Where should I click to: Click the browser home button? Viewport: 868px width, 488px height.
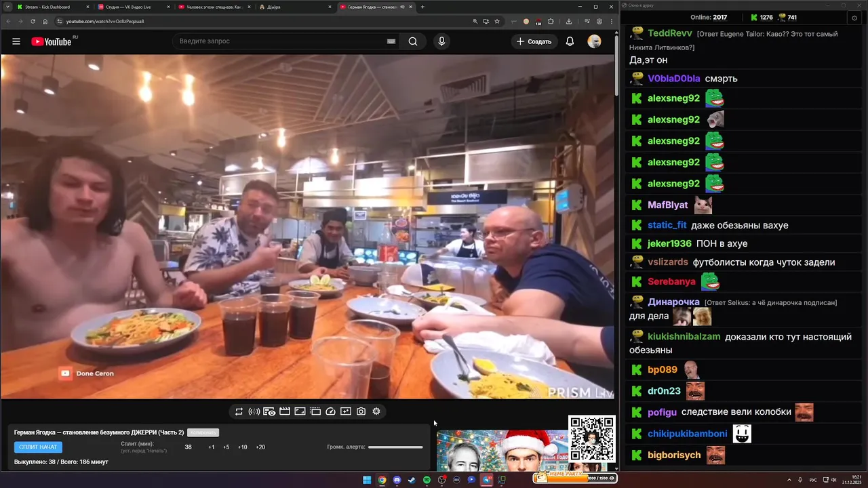coord(45,21)
